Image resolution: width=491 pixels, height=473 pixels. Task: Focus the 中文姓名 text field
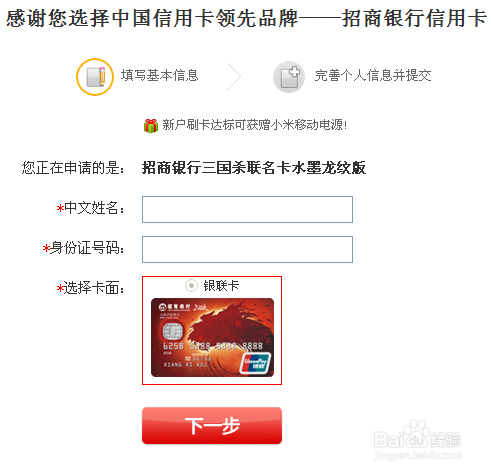click(247, 209)
